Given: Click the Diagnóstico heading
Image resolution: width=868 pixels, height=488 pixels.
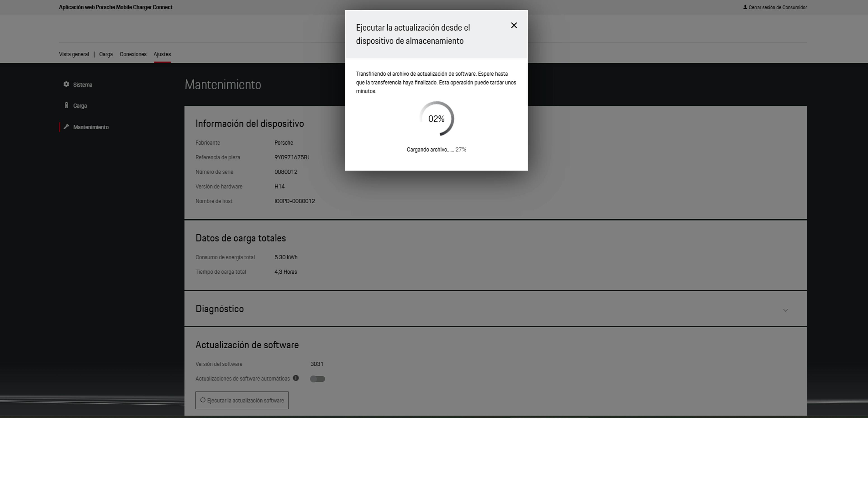Looking at the screenshot, I should 220,309.
